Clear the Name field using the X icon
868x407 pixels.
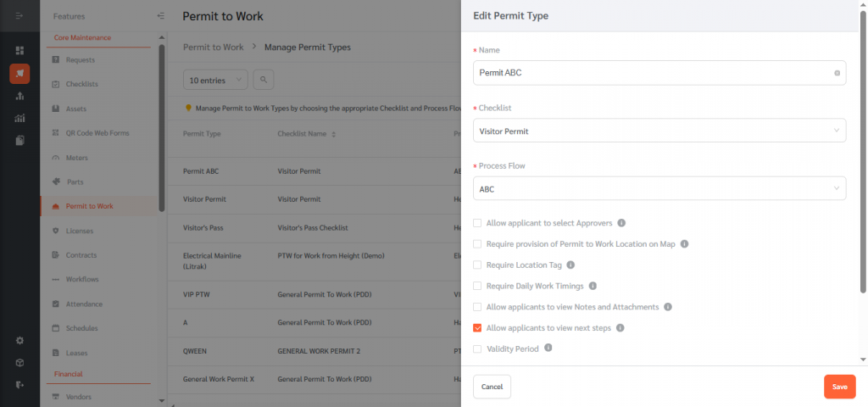point(837,73)
